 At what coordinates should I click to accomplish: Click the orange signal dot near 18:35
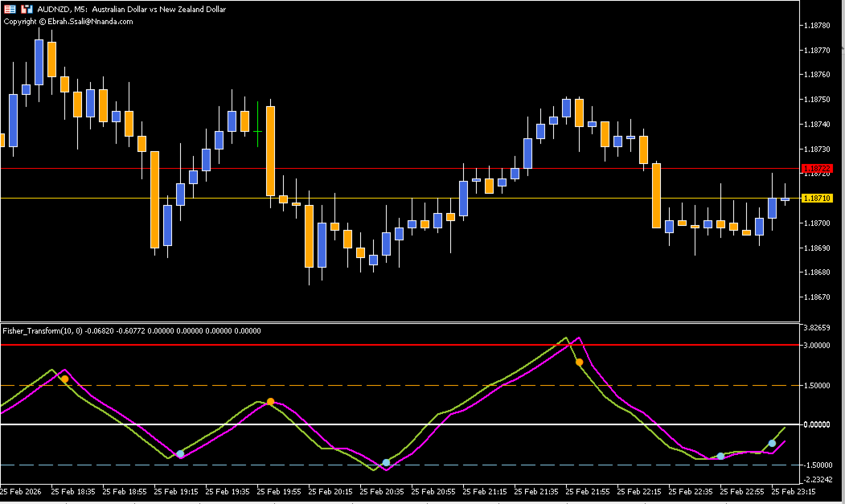pos(64,379)
